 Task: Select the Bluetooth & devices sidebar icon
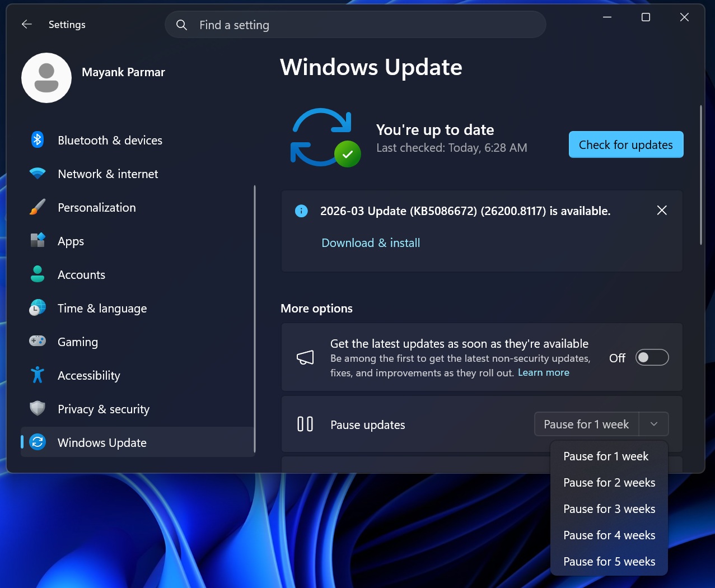tap(37, 140)
